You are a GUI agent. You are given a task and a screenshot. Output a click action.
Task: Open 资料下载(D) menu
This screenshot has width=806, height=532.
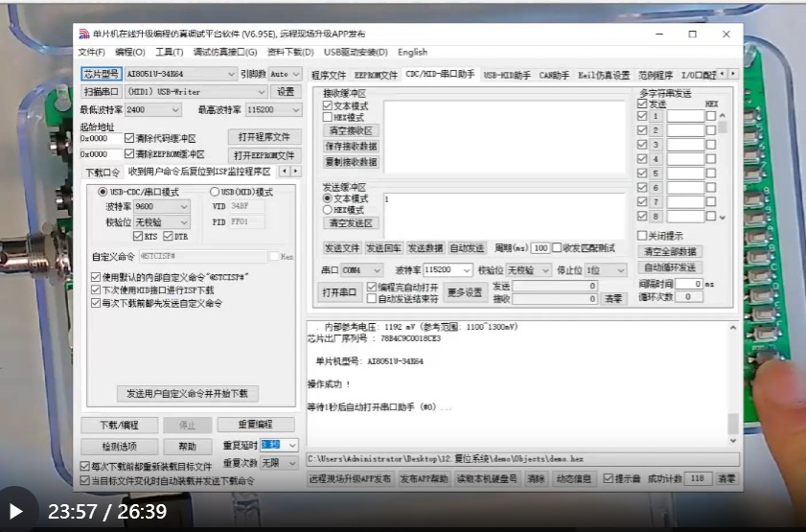click(290, 52)
